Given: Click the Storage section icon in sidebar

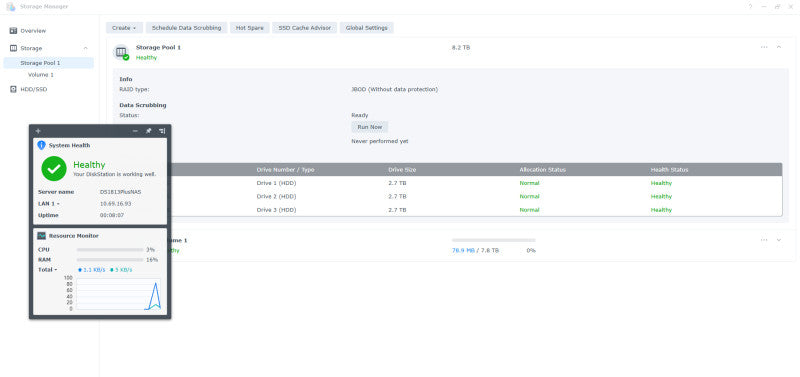Looking at the screenshot, I should pyautogui.click(x=13, y=48).
